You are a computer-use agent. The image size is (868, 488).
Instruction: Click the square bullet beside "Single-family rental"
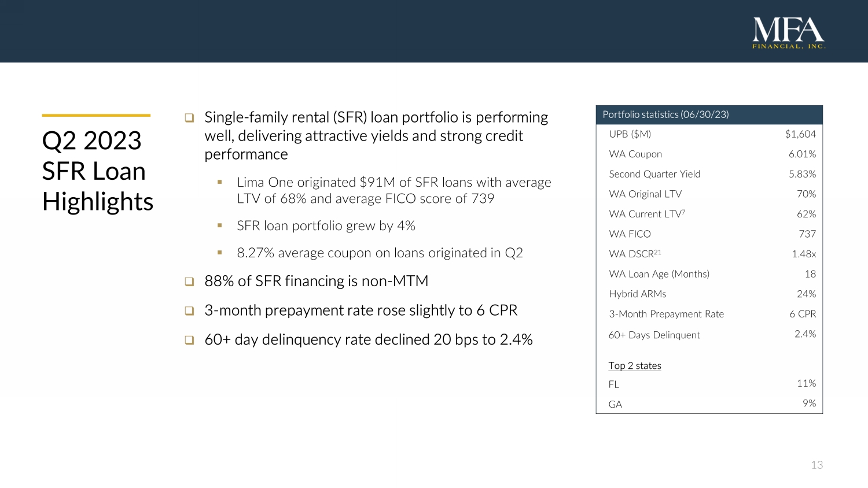pos(189,118)
